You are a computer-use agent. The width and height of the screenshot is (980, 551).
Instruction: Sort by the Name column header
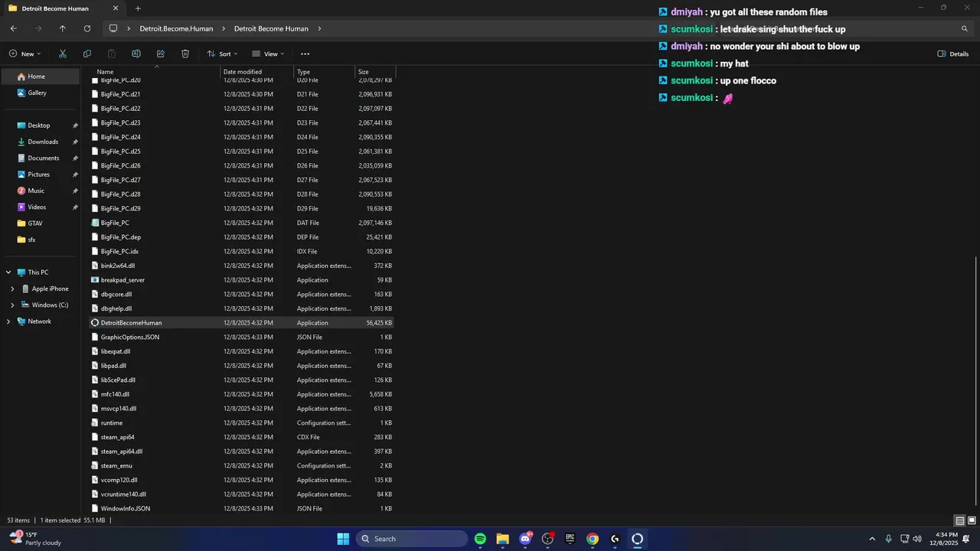155,72
